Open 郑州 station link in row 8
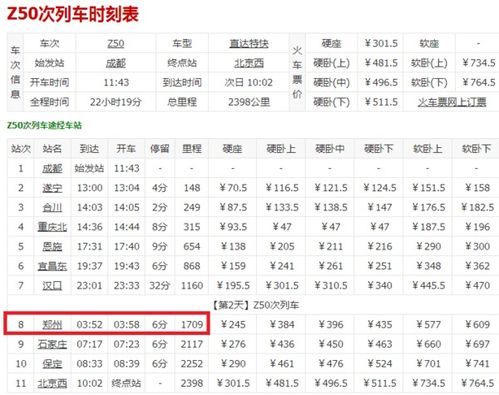The height and width of the screenshot is (395, 499). pos(52,324)
